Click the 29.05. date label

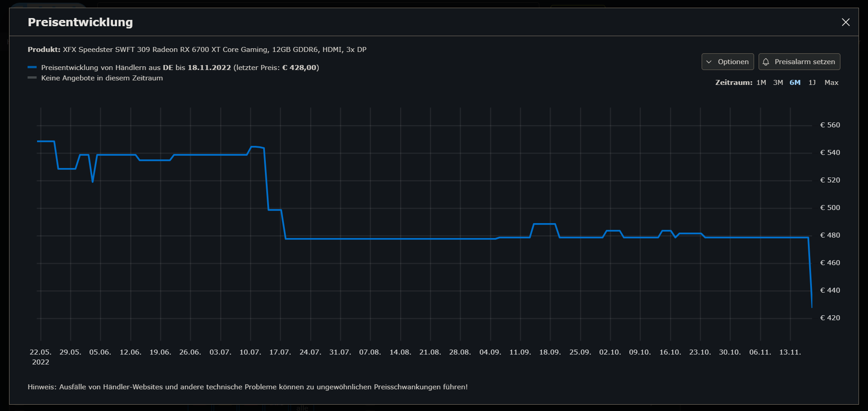(71, 352)
